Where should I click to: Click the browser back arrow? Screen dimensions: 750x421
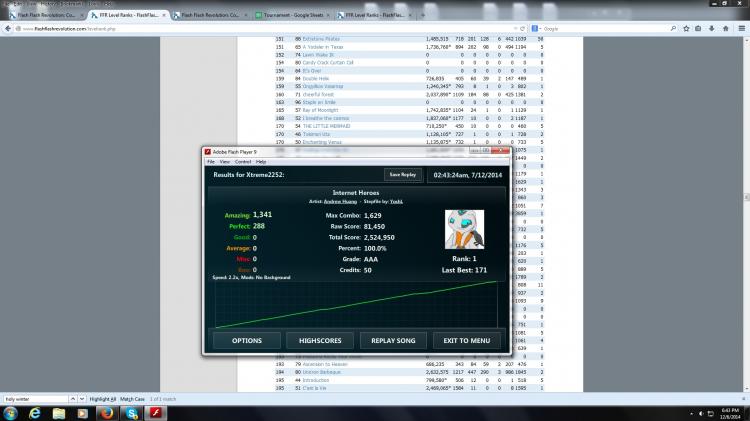coord(8,29)
